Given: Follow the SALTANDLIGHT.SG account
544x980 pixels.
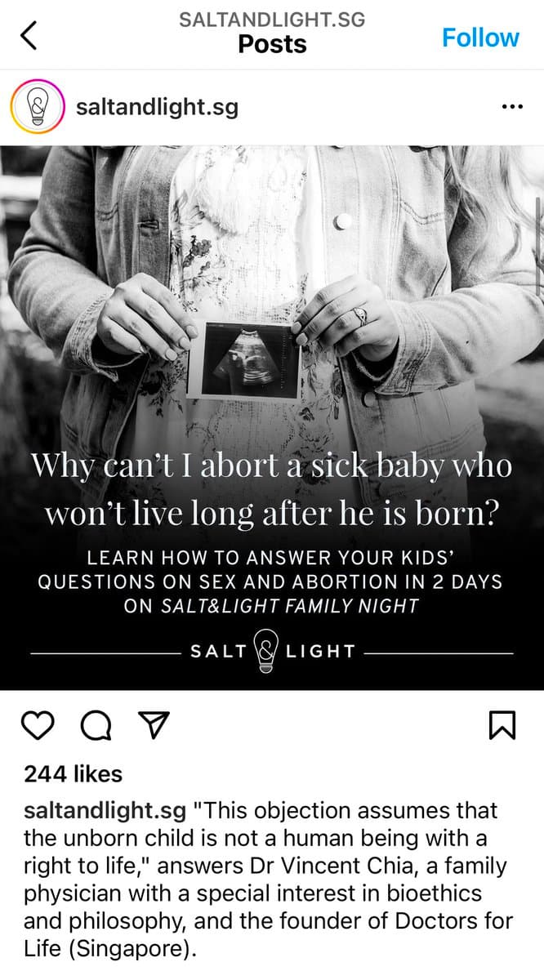Looking at the screenshot, I should tap(480, 38).
